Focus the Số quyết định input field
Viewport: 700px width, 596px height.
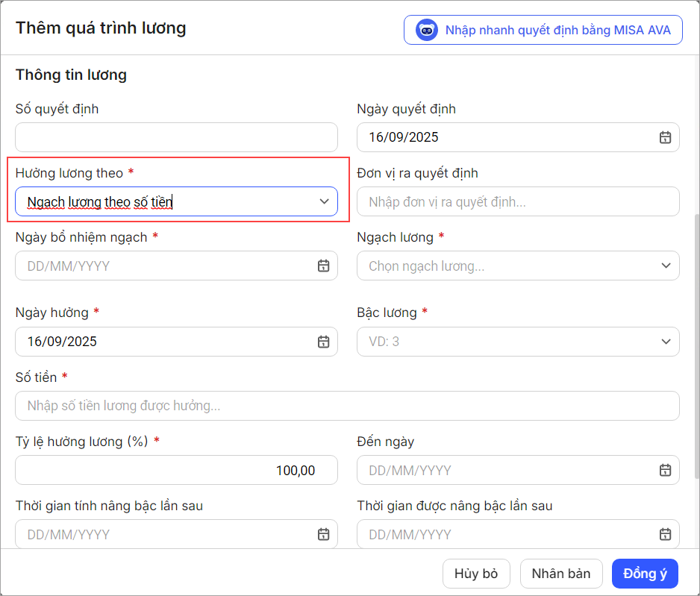(x=176, y=137)
